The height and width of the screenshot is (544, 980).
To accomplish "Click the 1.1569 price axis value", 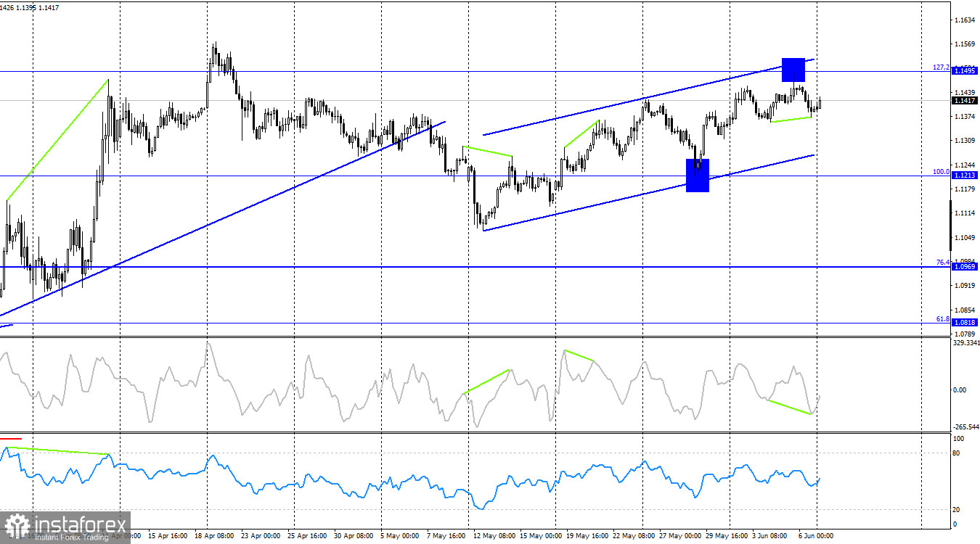I will (x=965, y=44).
